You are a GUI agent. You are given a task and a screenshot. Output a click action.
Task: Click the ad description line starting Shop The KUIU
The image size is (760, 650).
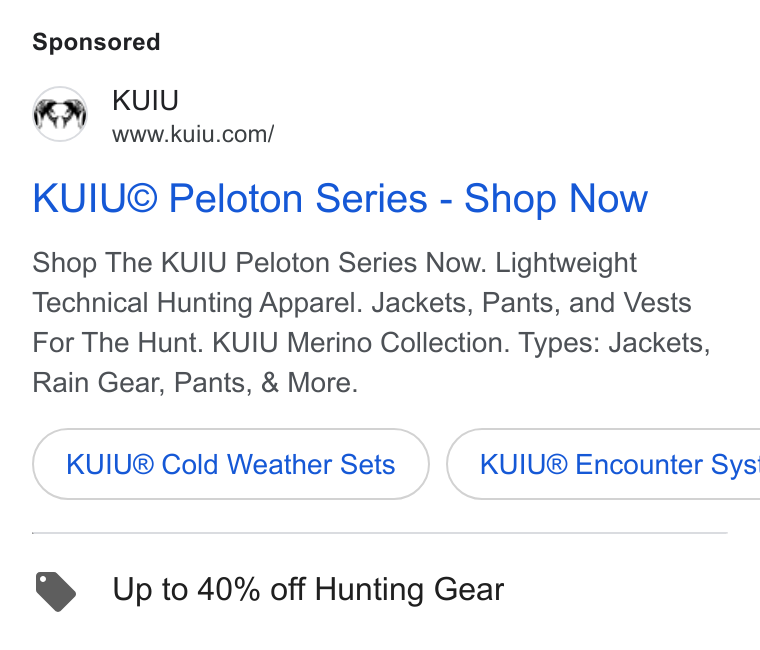coord(334,263)
